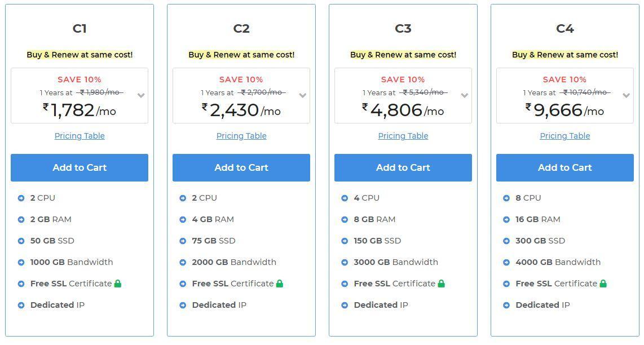Image resolution: width=644 pixels, height=345 pixels.
Task: View Pricing Table for C2 plan
Action: pyautogui.click(x=241, y=136)
